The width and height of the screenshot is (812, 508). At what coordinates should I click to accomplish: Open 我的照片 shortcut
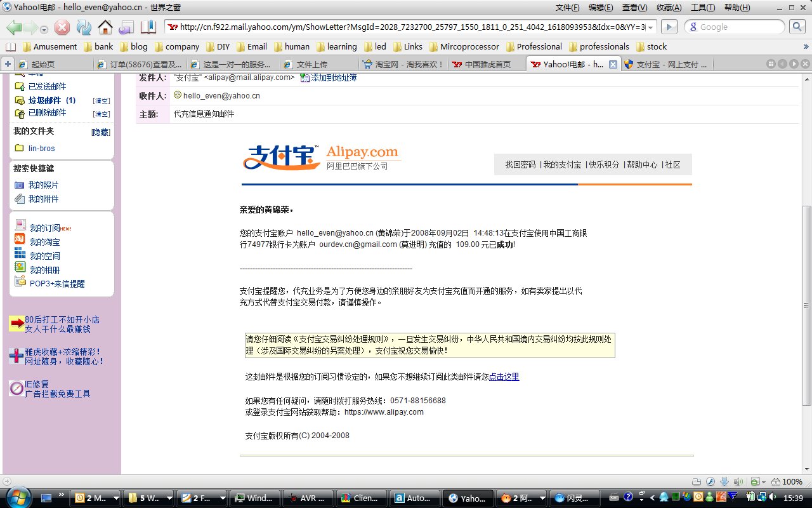43,185
